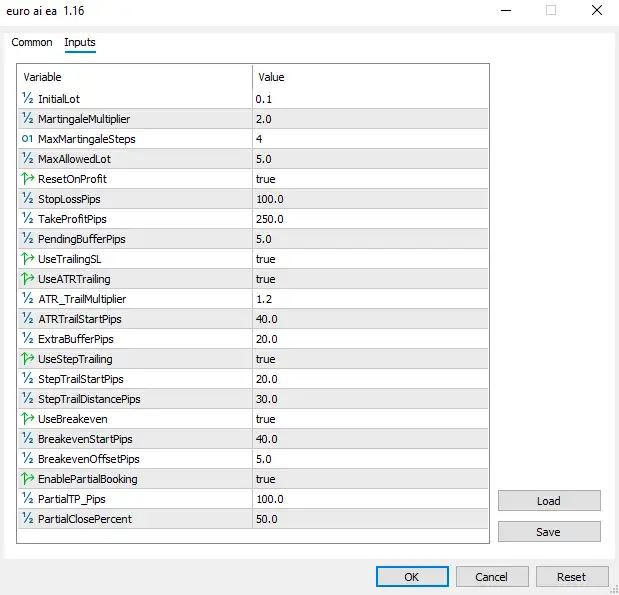Click the icon next to UseATRTrailing
This screenshot has height=595, width=619.
pyautogui.click(x=27, y=279)
